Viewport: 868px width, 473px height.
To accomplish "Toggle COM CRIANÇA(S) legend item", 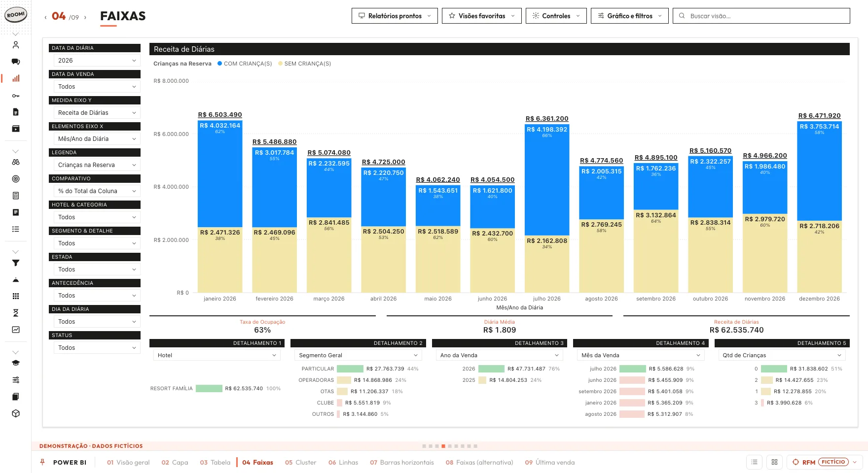I will (x=245, y=64).
